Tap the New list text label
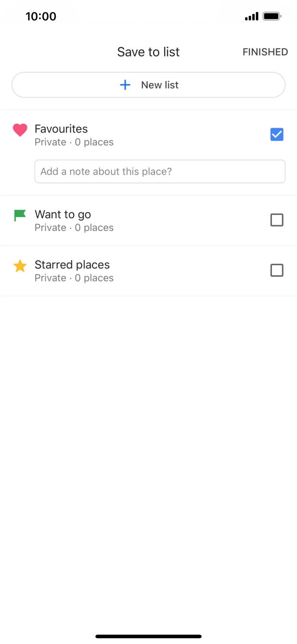 point(160,85)
